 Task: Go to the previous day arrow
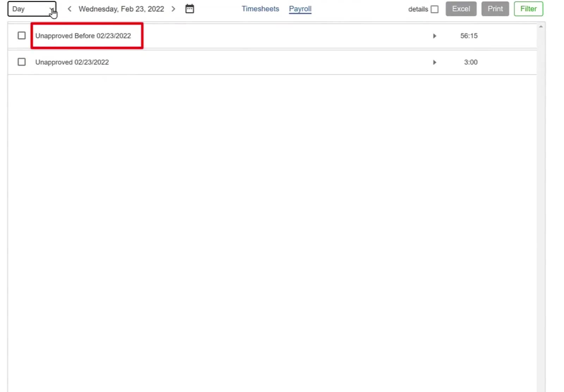point(69,9)
